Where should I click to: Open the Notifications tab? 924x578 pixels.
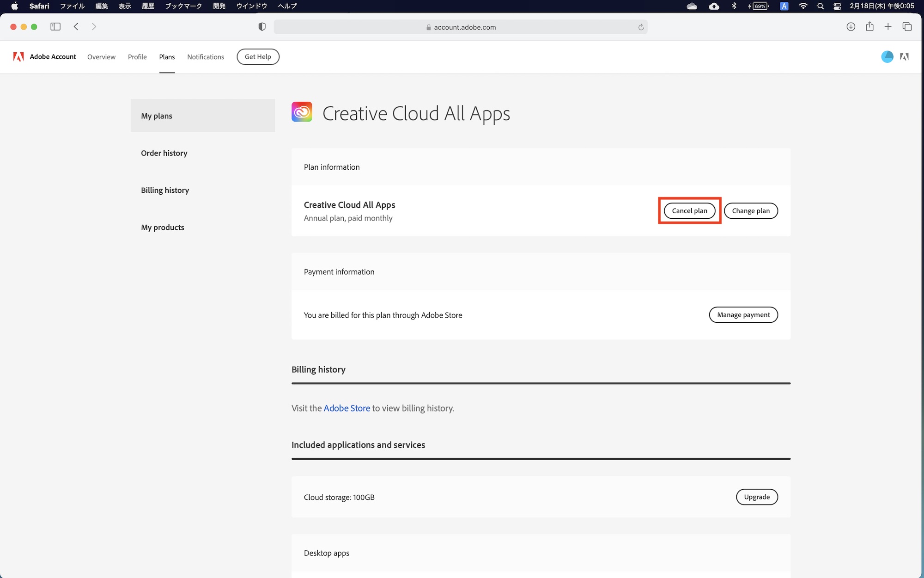(206, 57)
